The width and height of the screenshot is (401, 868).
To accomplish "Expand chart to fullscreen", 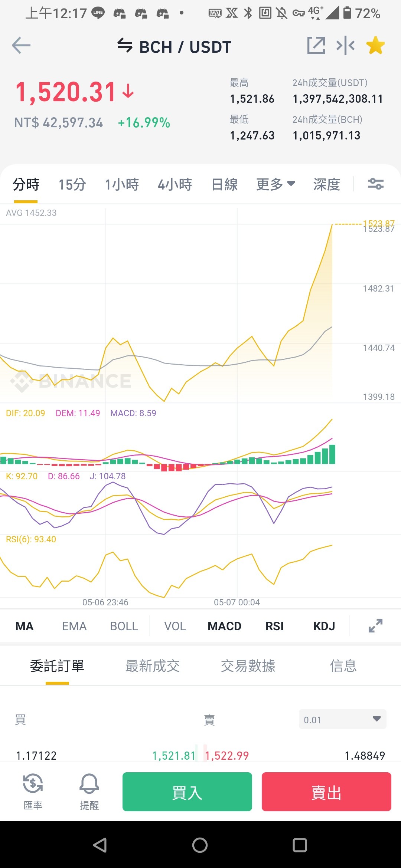I will 375,626.
